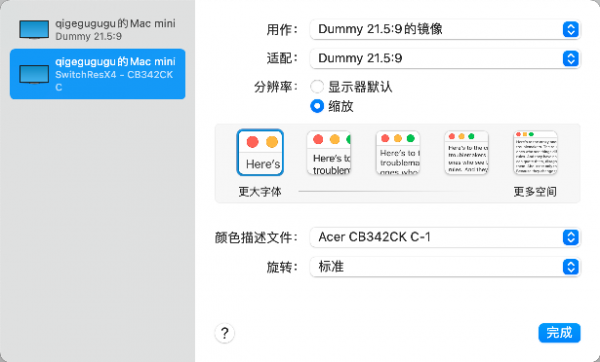Click the monitor icon of Dummy 21.5:9 entry
The height and width of the screenshot is (362, 600).
click(34, 30)
